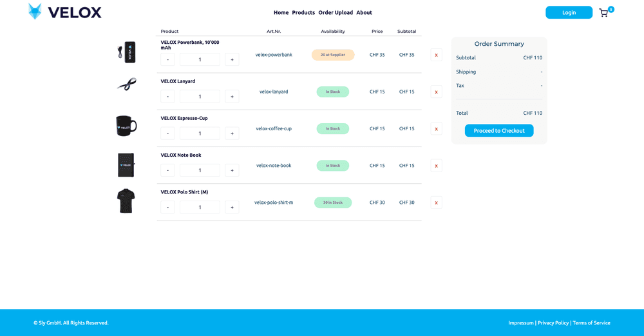Open the VELOX Lanyard product thumbnail

coord(126,84)
